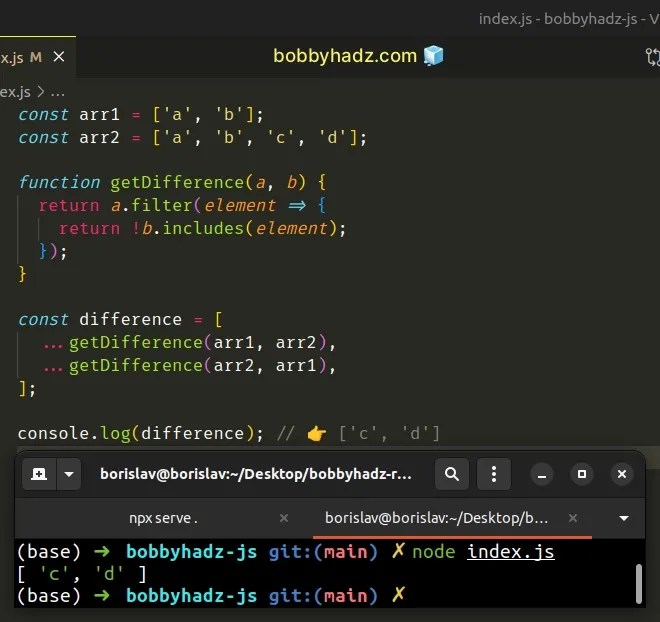Click the 'function' keyword in the editor
The width and height of the screenshot is (660, 622).
pyautogui.click(x=59, y=182)
